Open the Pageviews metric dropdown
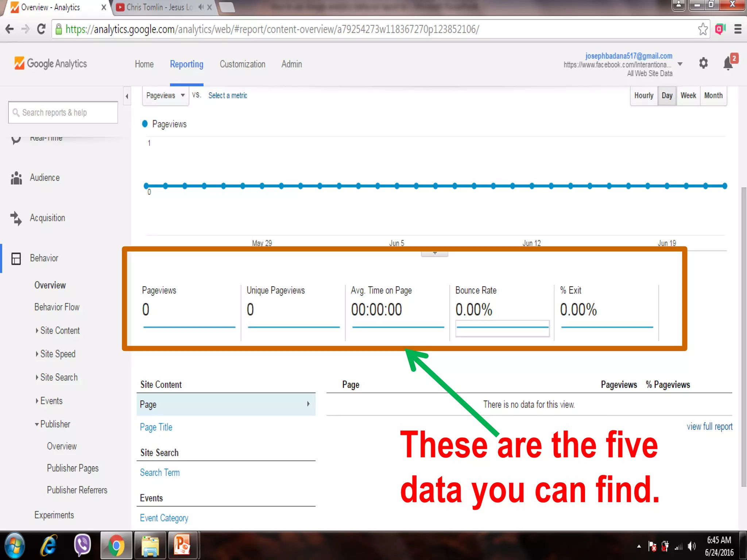The height and width of the screenshot is (560, 747). pos(165,96)
